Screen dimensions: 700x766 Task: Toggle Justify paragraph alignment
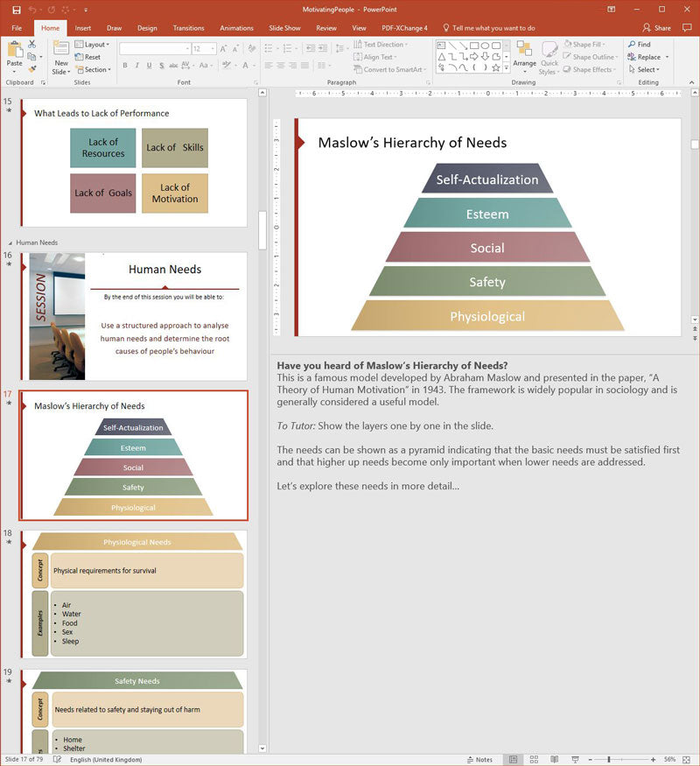pyautogui.click(x=304, y=66)
